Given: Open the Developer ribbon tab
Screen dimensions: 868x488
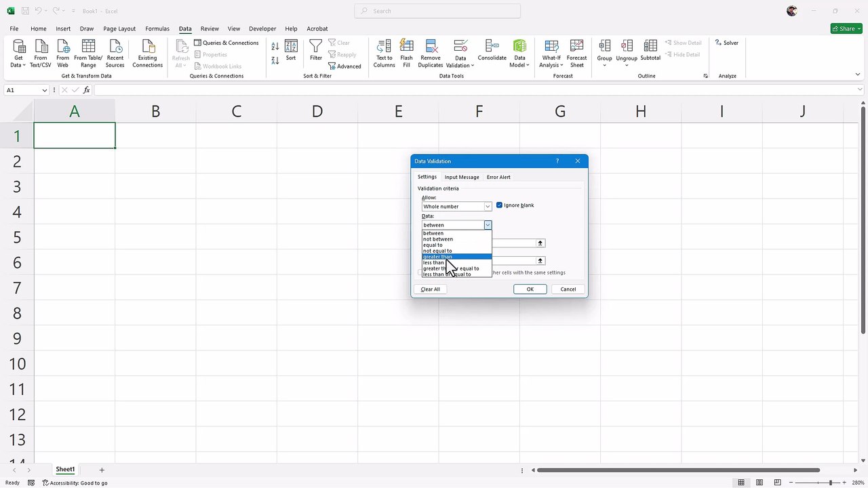Looking at the screenshot, I should click(x=262, y=28).
